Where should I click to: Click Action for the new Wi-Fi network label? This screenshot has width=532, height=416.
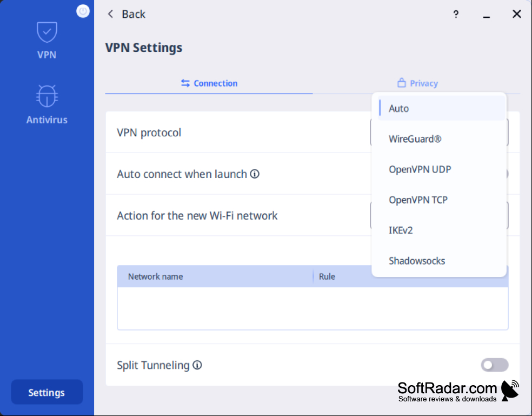pyautogui.click(x=197, y=216)
